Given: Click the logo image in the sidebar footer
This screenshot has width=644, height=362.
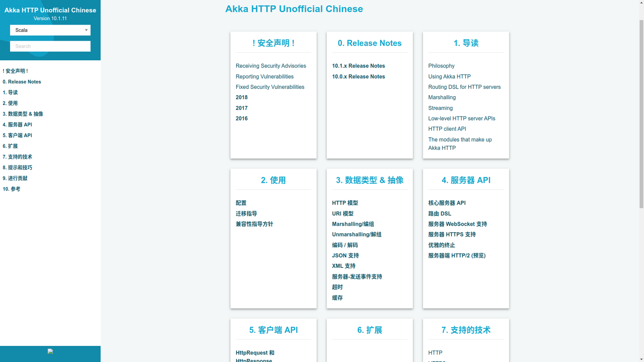Looking at the screenshot, I should click(x=50, y=351).
